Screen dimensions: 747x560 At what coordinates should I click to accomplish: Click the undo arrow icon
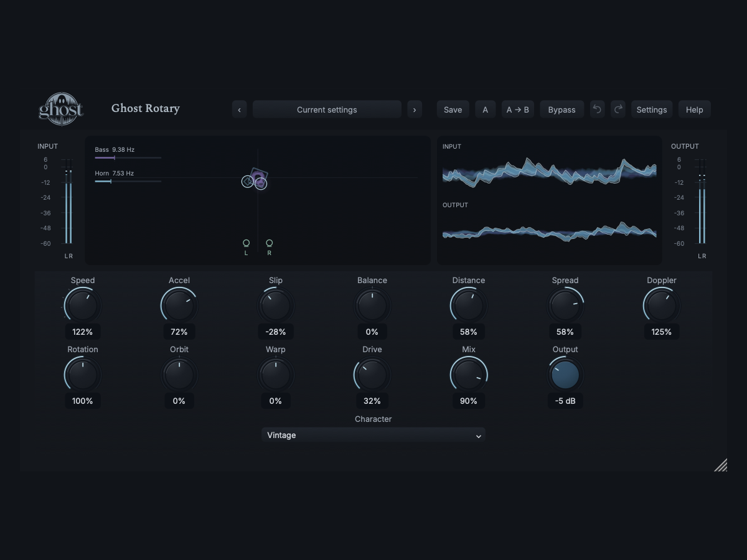[x=597, y=110]
